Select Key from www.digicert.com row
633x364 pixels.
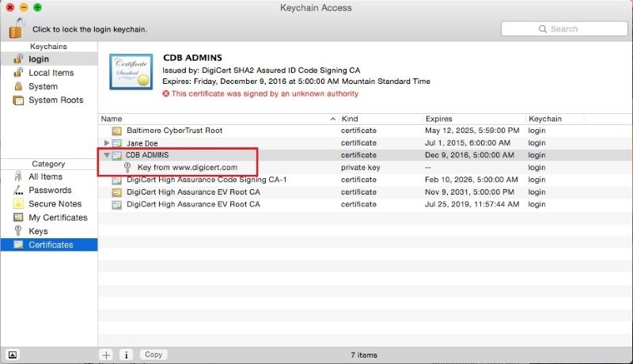tap(187, 168)
